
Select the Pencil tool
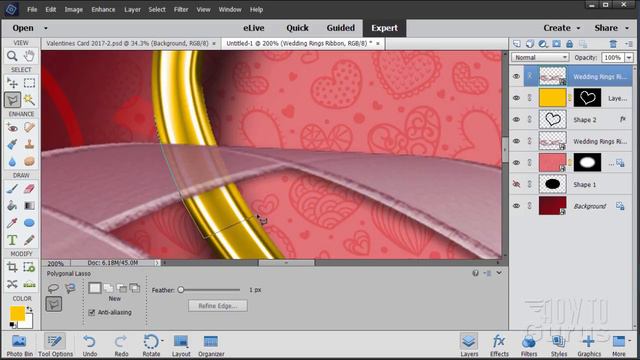pyautogui.click(x=29, y=240)
